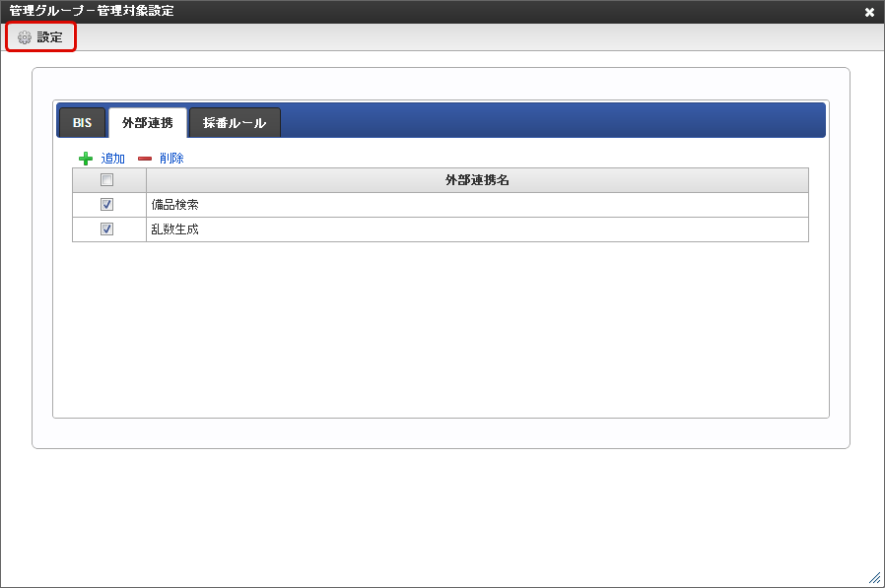Click the 管理グループ－管理対象設定 dialog title
The height and width of the screenshot is (588, 885).
tap(92, 11)
